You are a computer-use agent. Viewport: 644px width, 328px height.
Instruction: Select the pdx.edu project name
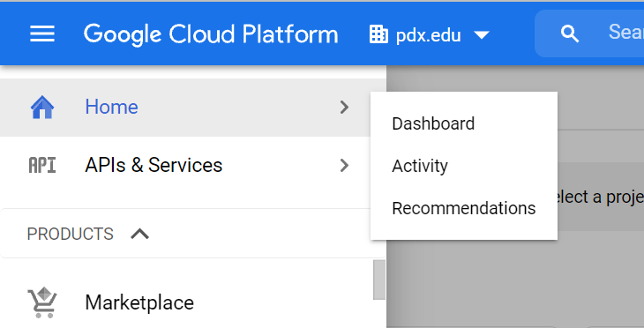(428, 36)
